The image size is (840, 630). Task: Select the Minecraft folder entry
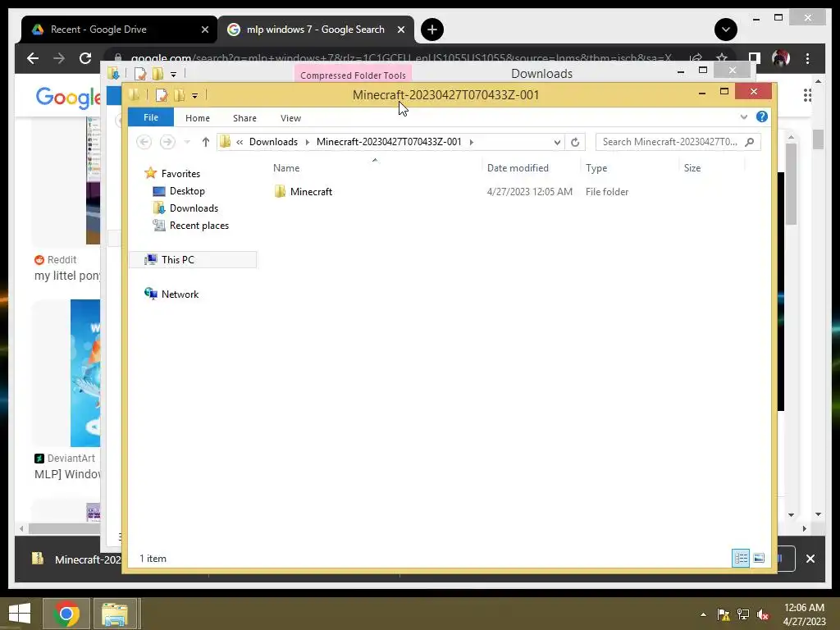pos(311,192)
